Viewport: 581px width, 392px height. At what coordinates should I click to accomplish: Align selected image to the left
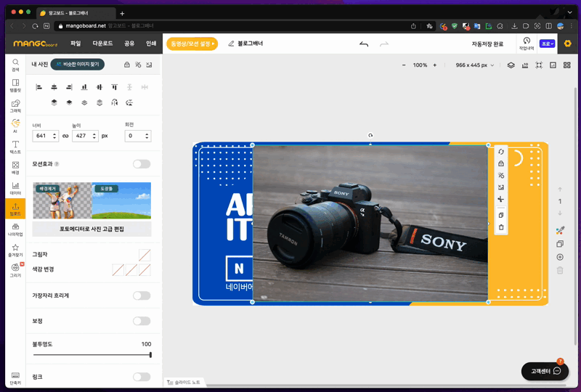pyautogui.click(x=39, y=87)
